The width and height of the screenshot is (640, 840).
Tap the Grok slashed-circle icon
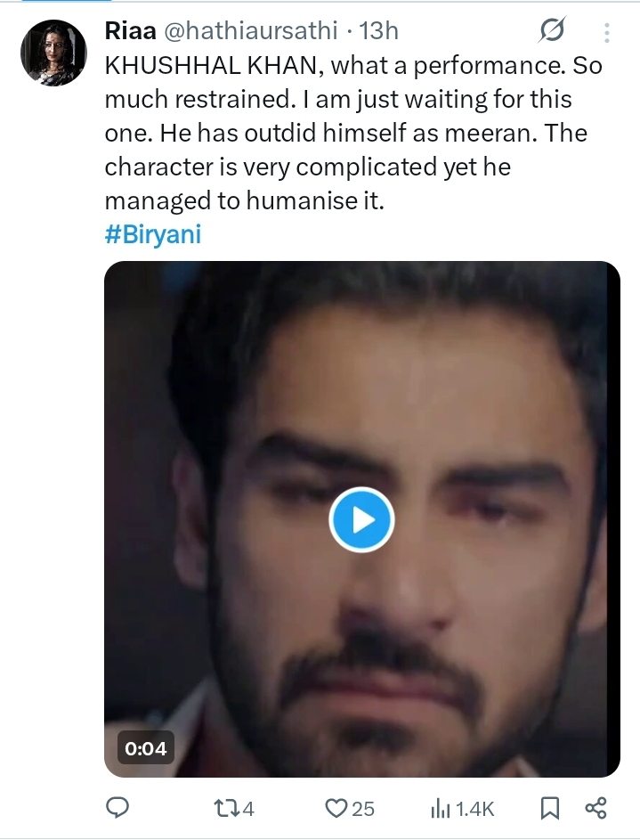(552, 33)
